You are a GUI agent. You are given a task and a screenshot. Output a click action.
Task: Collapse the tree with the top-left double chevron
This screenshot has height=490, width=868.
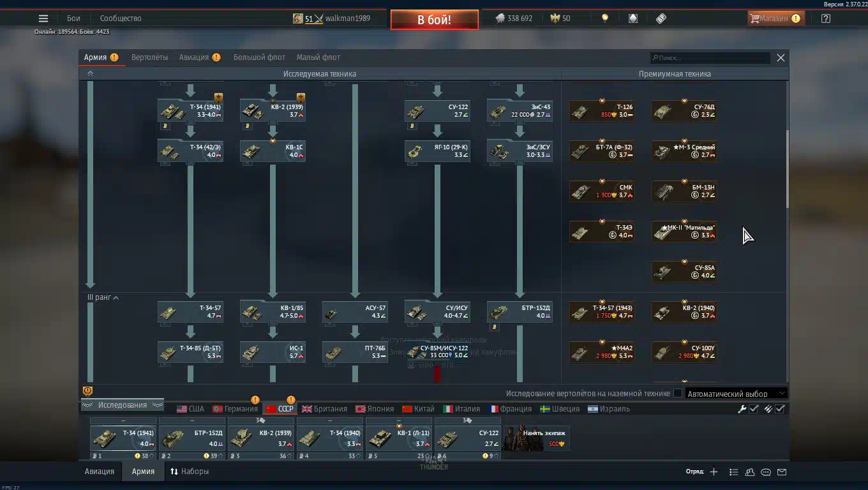pyautogui.click(x=90, y=73)
